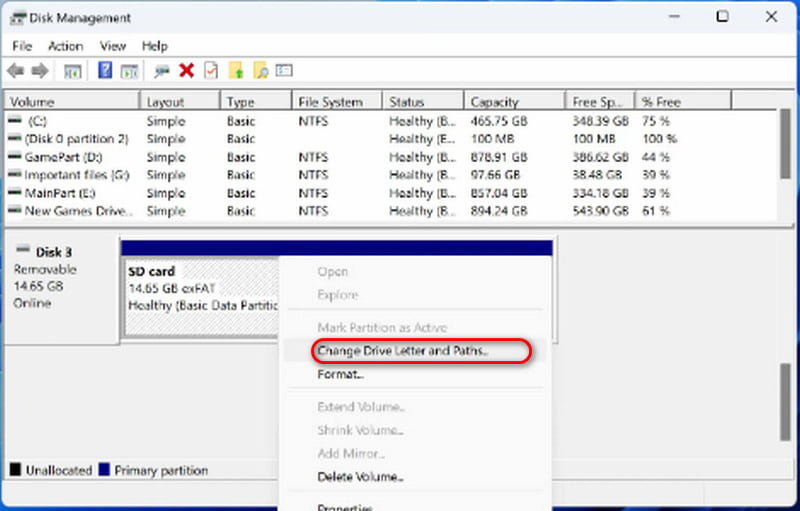800x511 pixels.
Task: Open the File menu
Action: pos(22,46)
